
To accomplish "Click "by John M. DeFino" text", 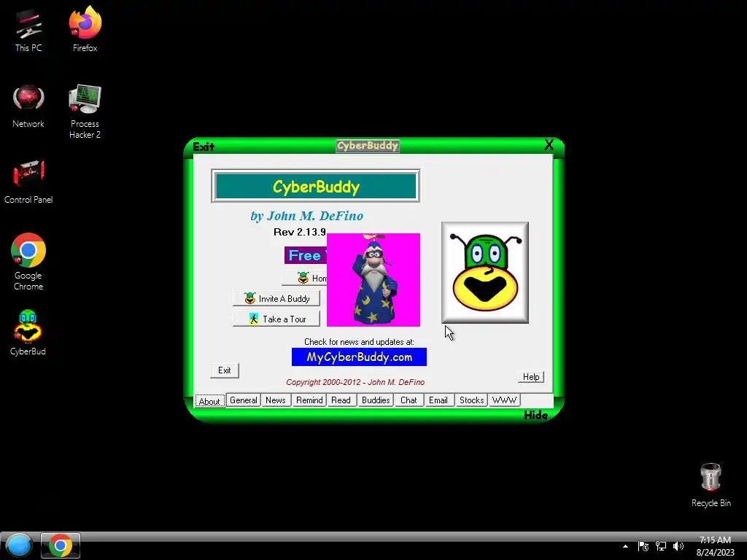I will tap(307, 216).
